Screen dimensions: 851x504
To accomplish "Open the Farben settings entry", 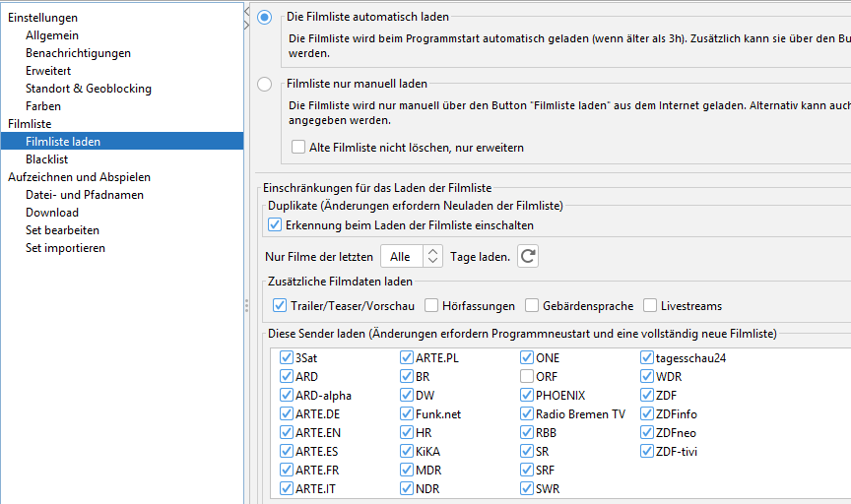I will click(x=43, y=106).
